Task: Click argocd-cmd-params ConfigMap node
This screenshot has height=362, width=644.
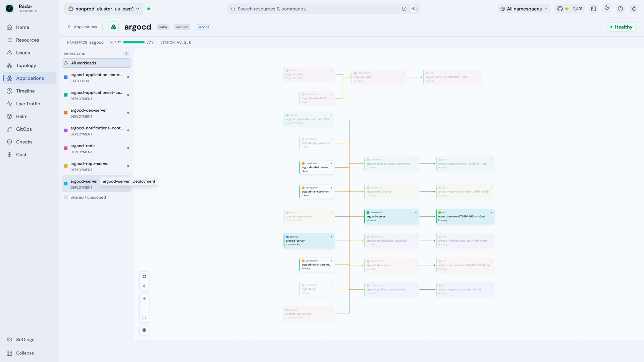Action: pyautogui.click(x=317, y=265)
